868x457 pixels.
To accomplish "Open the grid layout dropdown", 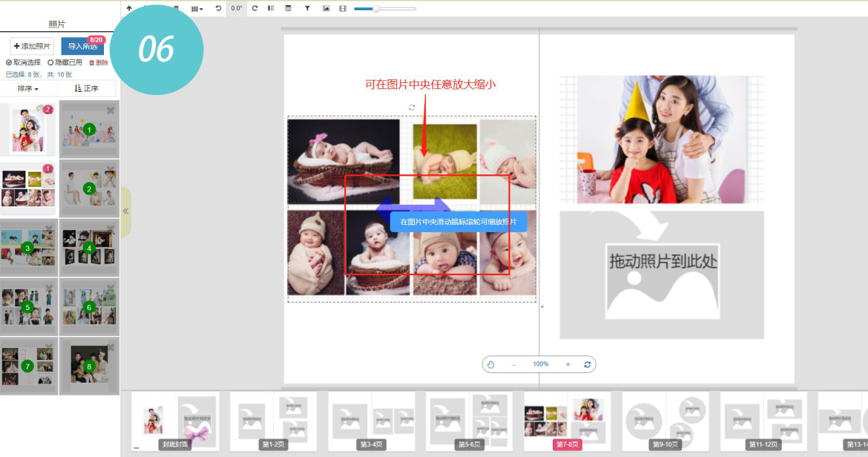I will pos(197,8).
